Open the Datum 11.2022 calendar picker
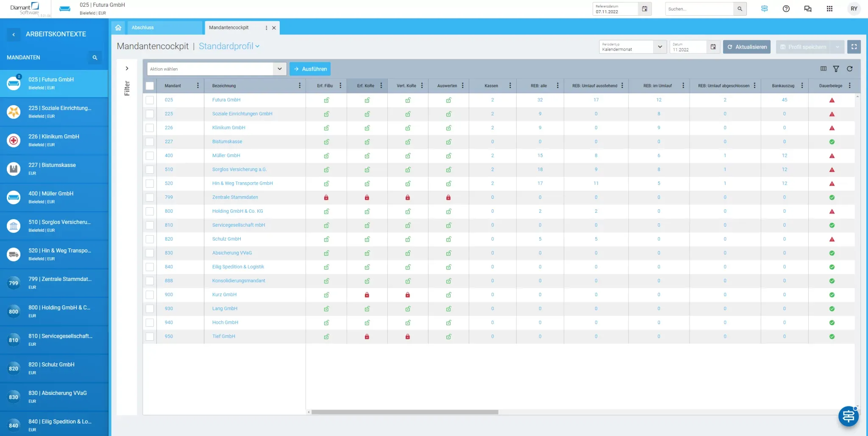 click(x=713, y=47)
